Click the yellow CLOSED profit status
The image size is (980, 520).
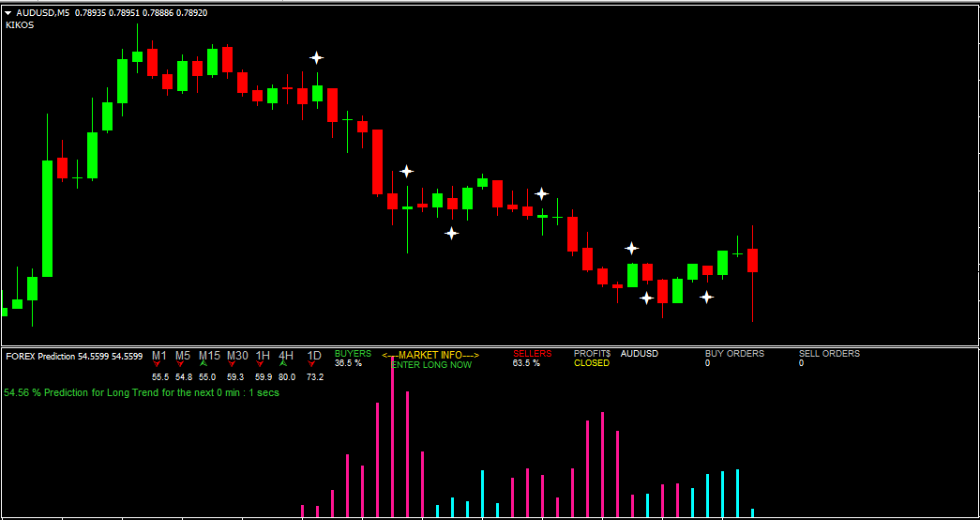(x=591, y=363)
